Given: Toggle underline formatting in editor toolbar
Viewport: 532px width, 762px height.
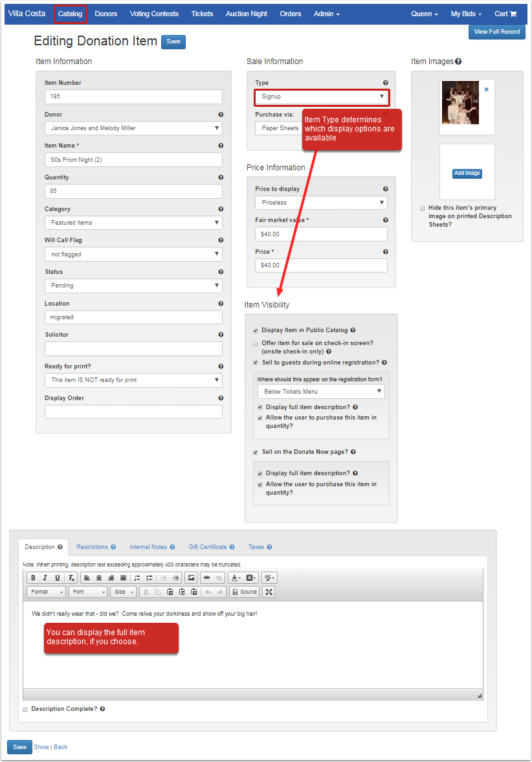Looking at the screenshot, I should point(58,578).
